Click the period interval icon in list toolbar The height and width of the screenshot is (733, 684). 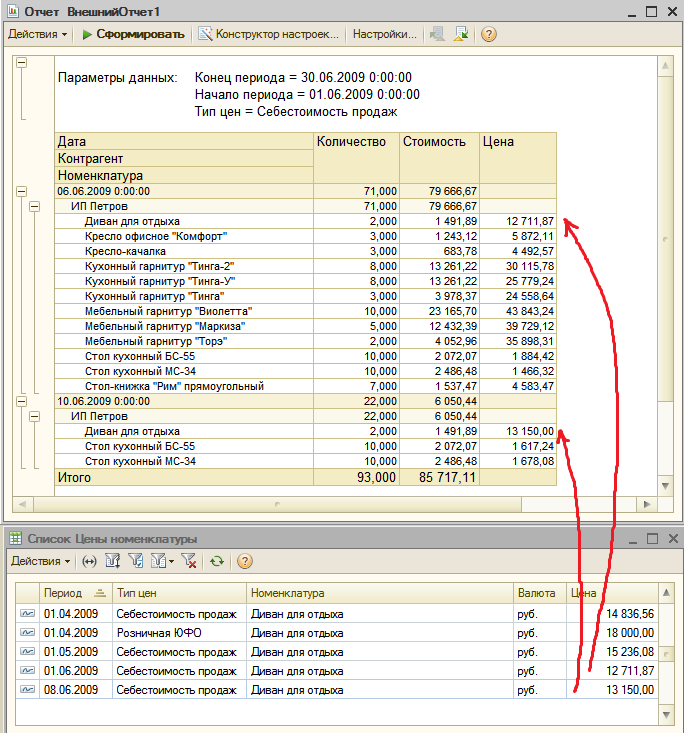pyautogui.click(x=89, y=561)
